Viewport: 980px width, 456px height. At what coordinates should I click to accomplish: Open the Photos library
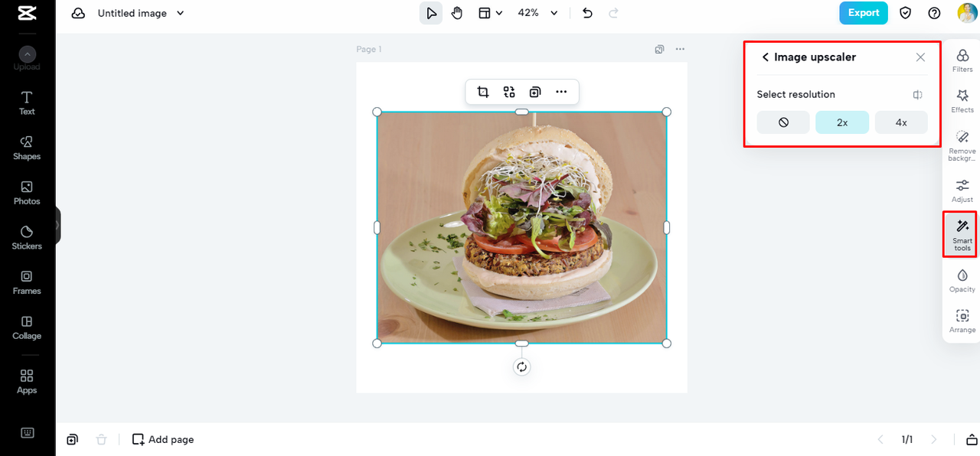27,194
